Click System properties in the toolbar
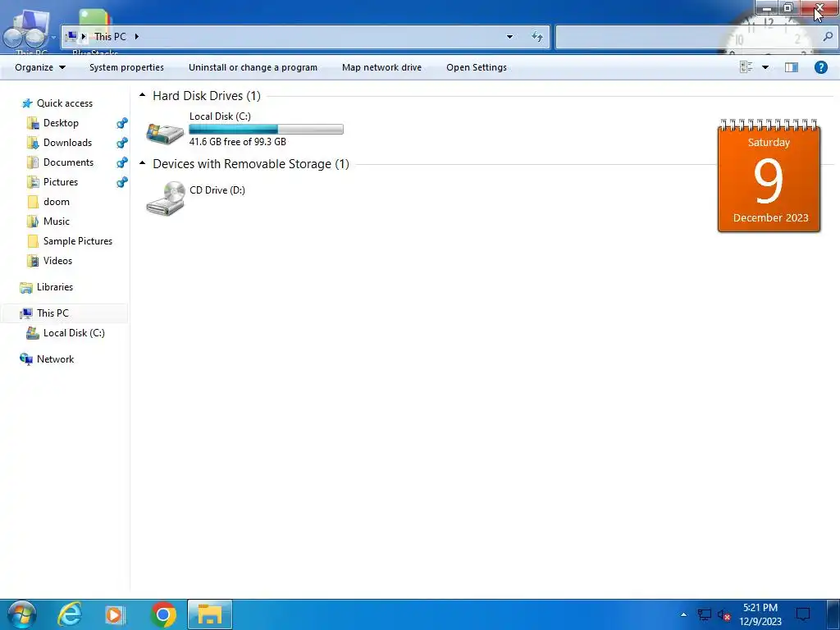 (126, 67)
